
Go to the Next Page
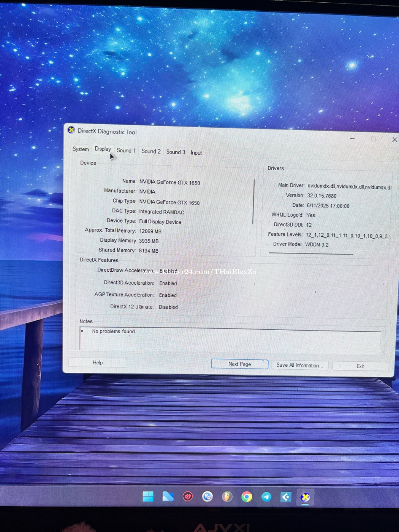tap(239, 364)
